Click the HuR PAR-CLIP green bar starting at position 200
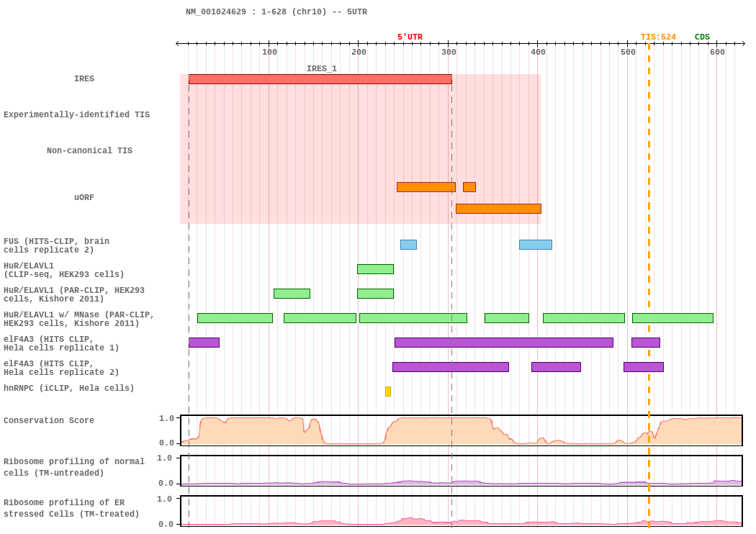This screenshot has width=756, height=534. pos(376,294)
